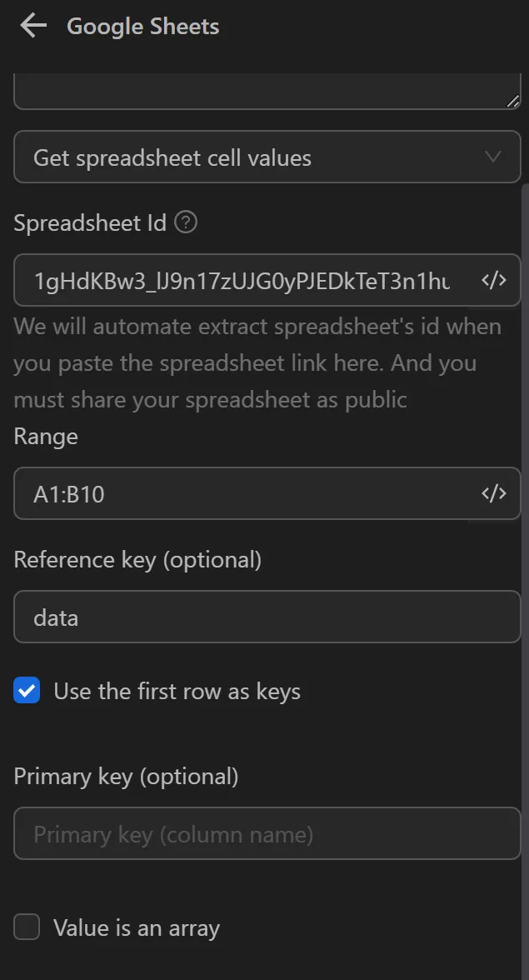Click the code icon beside Spreadsheet Id field

494,280
